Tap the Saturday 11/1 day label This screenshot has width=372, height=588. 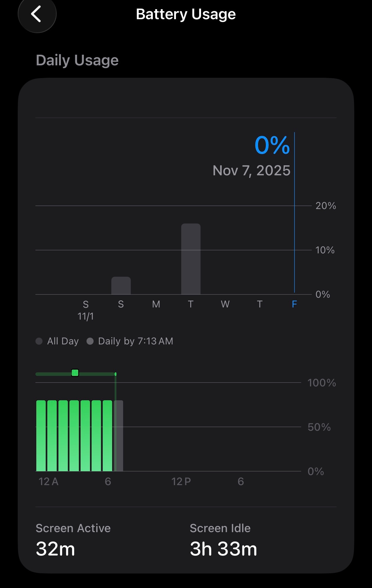click(x=86, y=310)
